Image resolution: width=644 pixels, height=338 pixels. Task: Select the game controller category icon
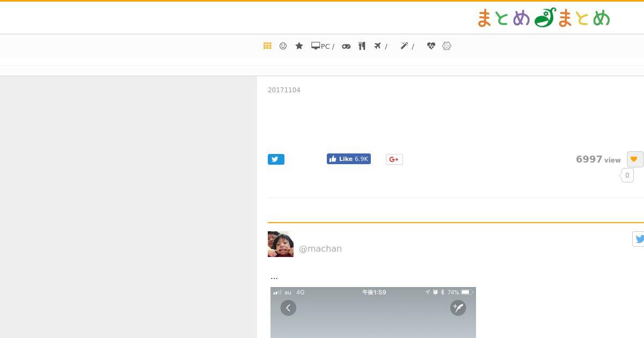346,46
